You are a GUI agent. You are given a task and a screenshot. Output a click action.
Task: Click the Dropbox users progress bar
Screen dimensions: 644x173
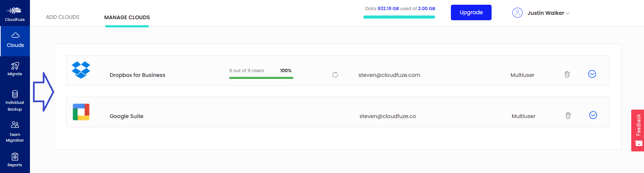261,78
